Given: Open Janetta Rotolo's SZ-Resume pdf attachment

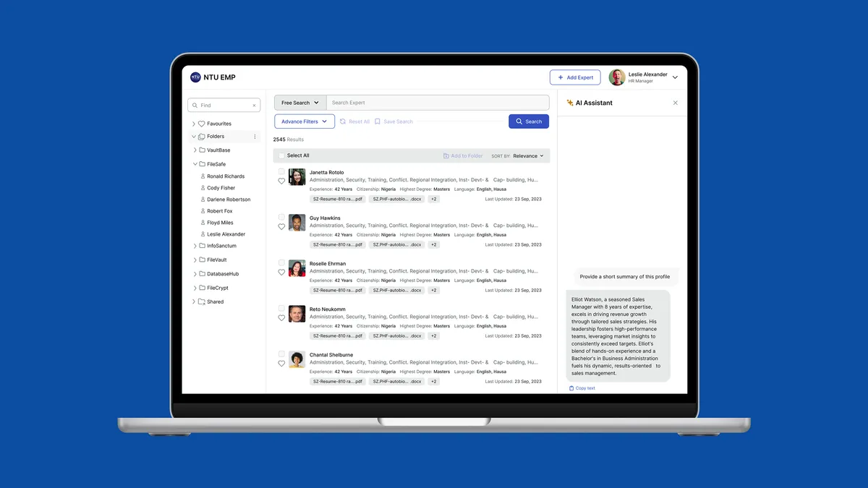Looking at the screenshot, I should click(x=338, y=199).
